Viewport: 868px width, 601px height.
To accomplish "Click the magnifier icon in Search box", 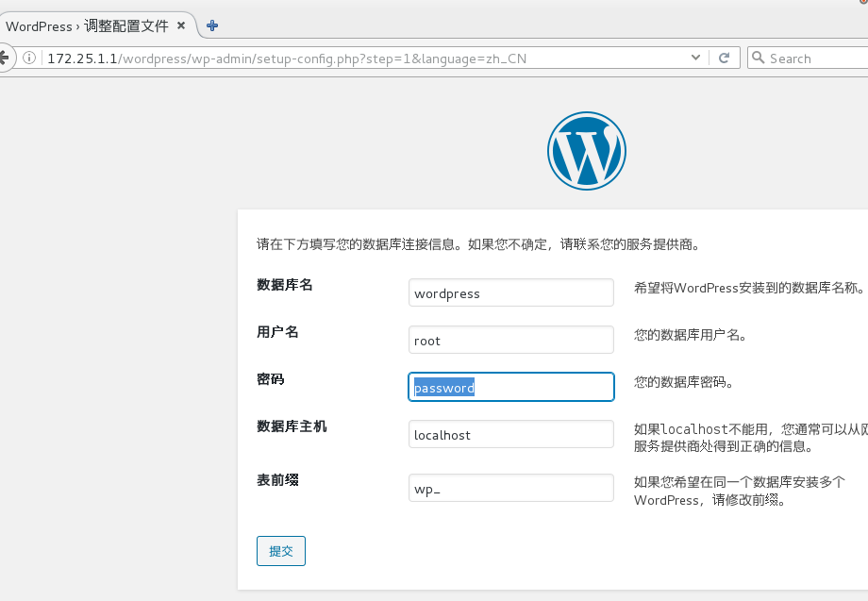I will coord(759,58).
